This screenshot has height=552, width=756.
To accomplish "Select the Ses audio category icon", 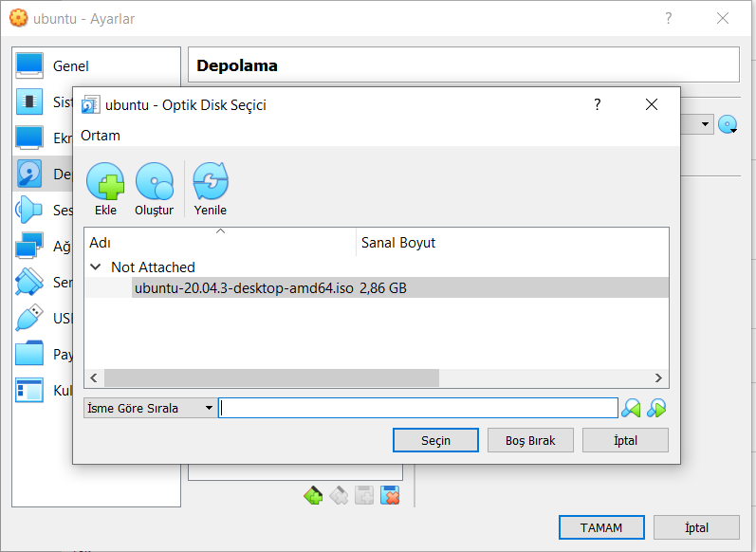I will (28, 210).
